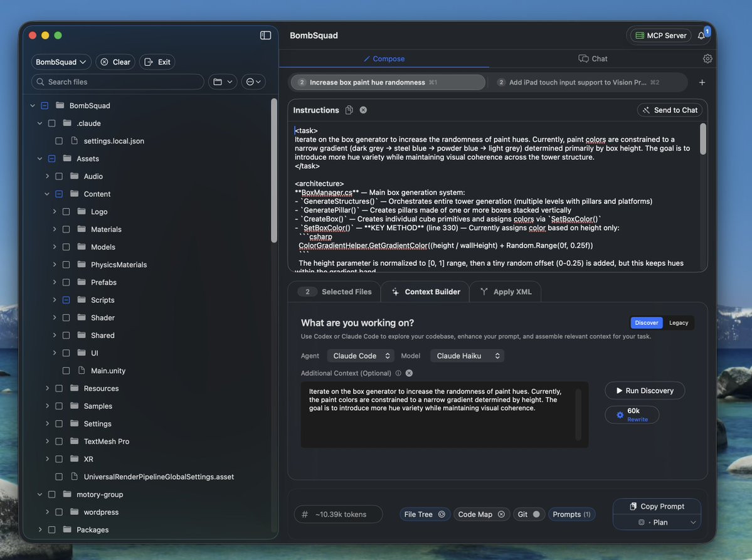Click the 60k Rewrite gear button

click(632, 415)
